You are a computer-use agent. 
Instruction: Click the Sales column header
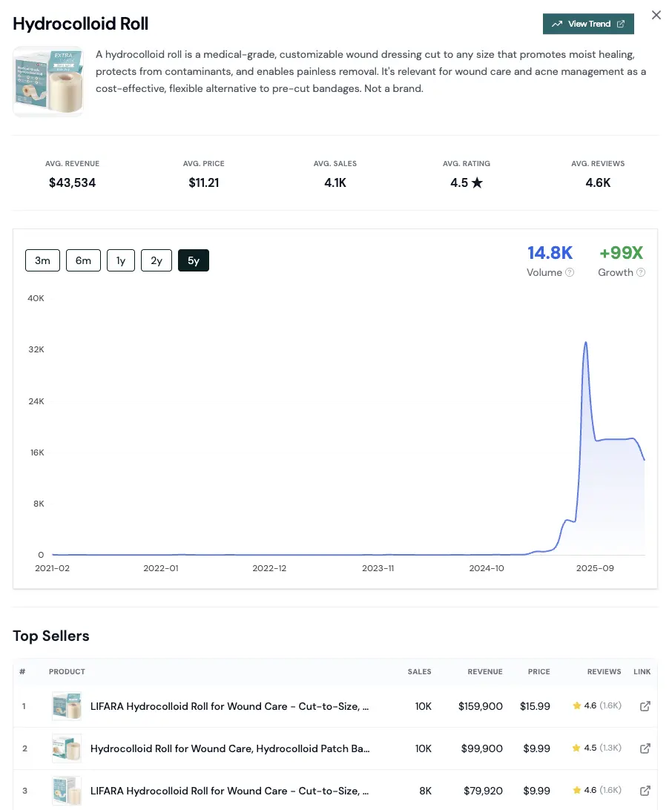coord(419,671)
